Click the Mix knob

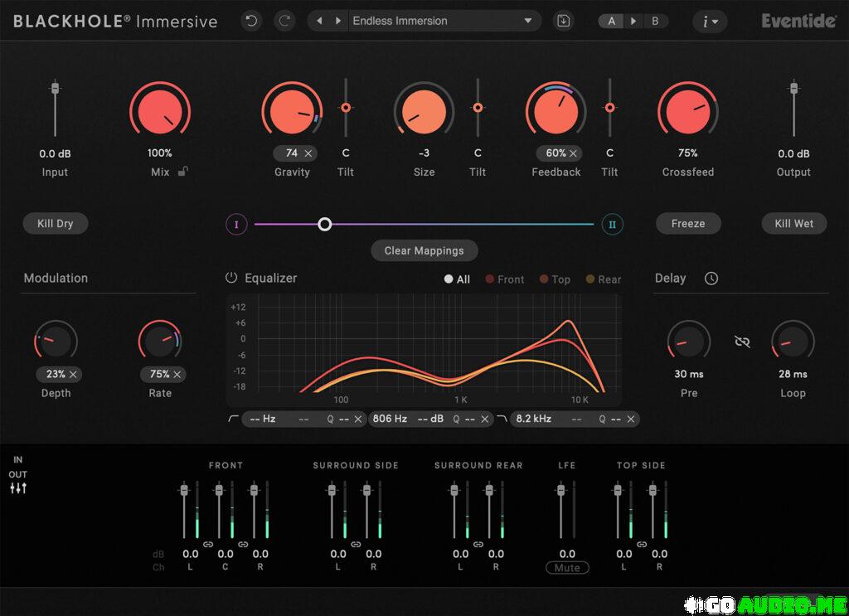(160, 111)
